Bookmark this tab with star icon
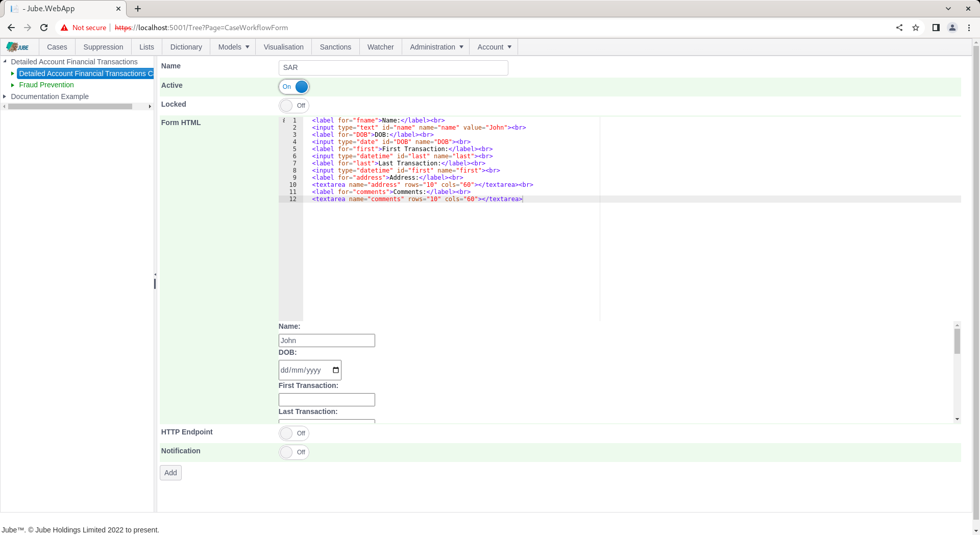 916,28
